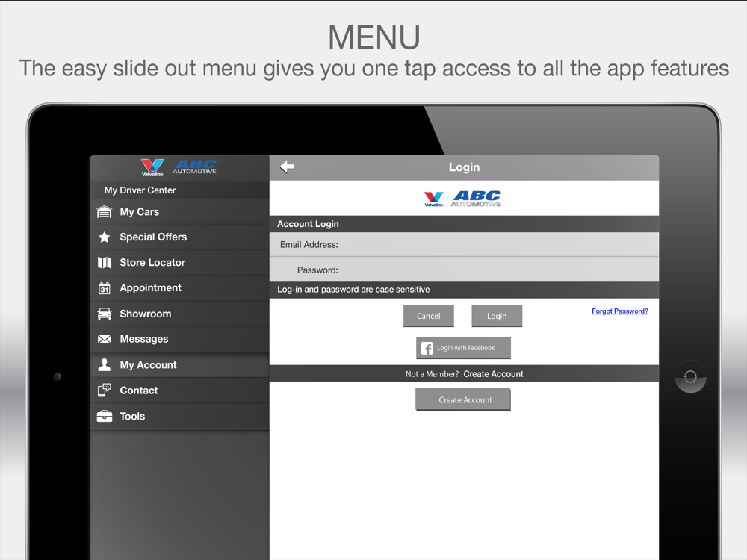Viewport: 747px width, 560px height.
Task: Click the ABC Automotive logo on login page
Action: 476,199
